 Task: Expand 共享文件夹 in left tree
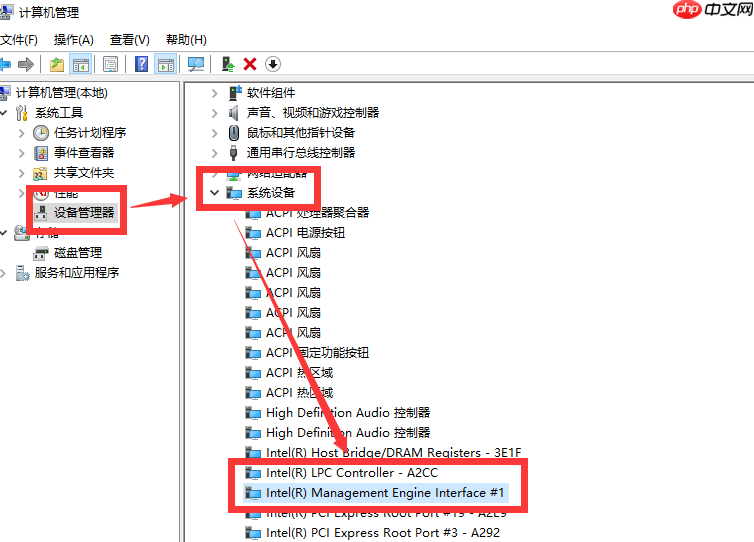point(22,173)
